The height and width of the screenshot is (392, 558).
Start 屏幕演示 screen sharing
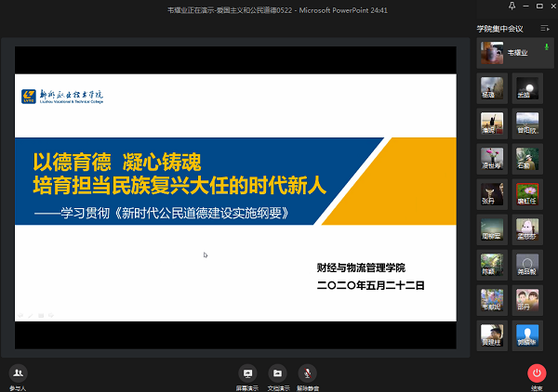point(247,373)
